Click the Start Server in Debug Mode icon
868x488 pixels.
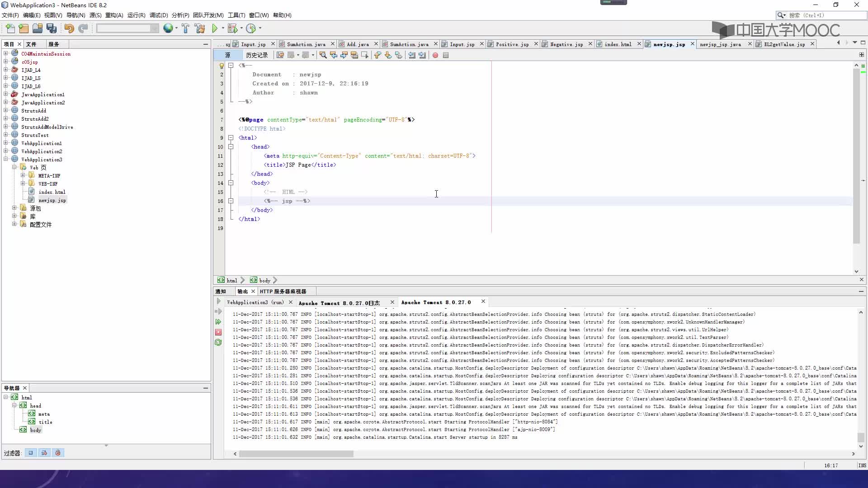click(218, 322)
